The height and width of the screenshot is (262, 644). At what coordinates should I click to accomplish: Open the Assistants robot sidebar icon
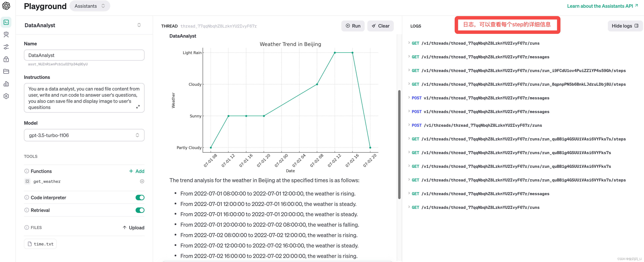tap(6, 35)
